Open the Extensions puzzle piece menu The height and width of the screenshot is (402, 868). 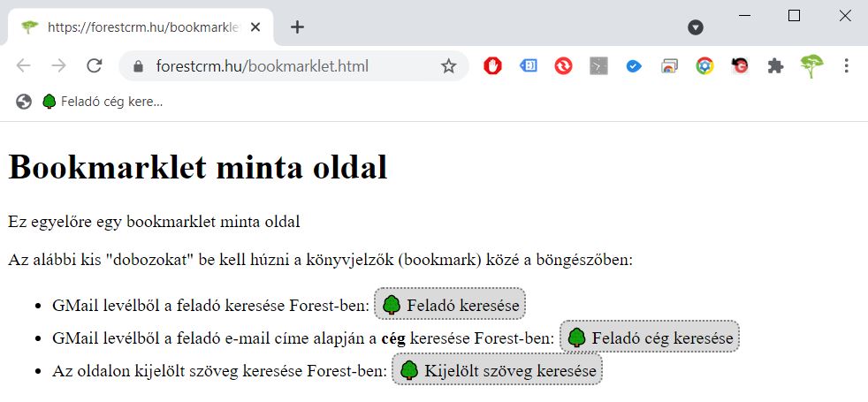(775, 66)
